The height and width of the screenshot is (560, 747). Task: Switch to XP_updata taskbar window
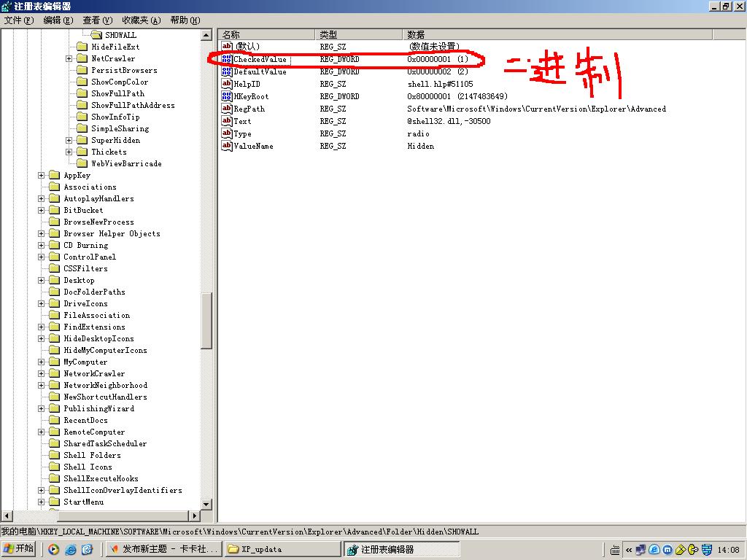click(283, 549)
